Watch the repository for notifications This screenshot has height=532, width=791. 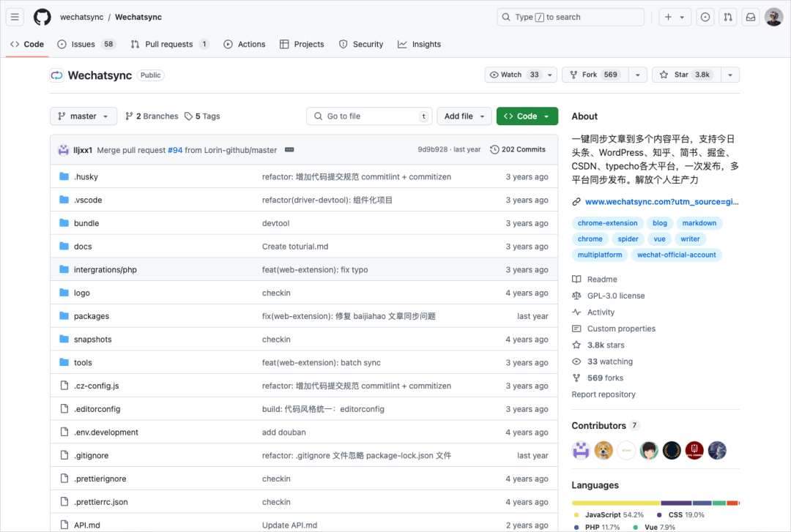pos(514,75)
